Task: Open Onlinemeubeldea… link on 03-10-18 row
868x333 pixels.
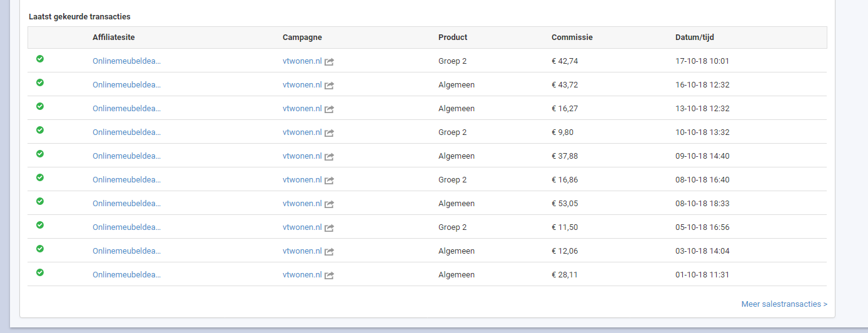Action: coord(126,251)
